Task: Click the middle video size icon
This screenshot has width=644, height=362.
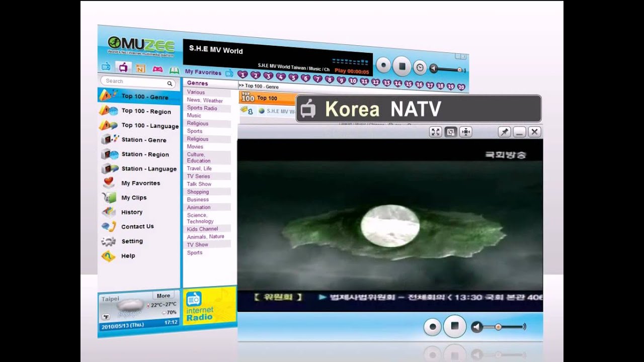Action: 451,132
